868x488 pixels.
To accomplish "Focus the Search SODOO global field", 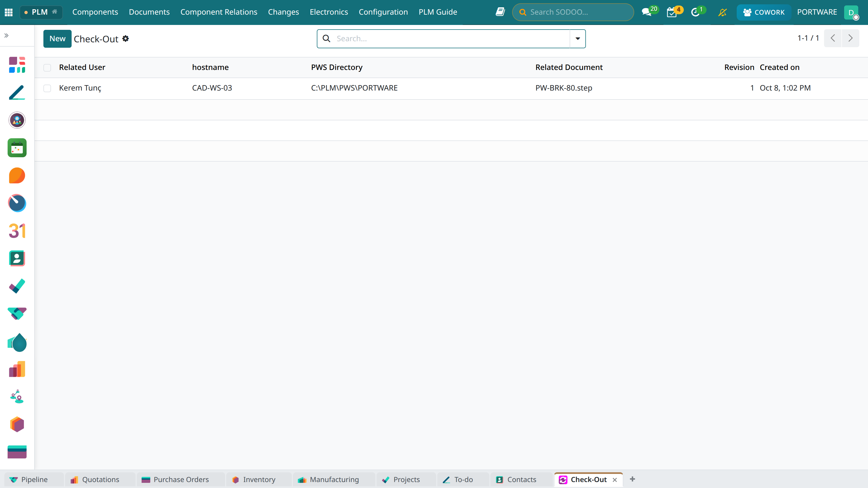I will point(573,12).
